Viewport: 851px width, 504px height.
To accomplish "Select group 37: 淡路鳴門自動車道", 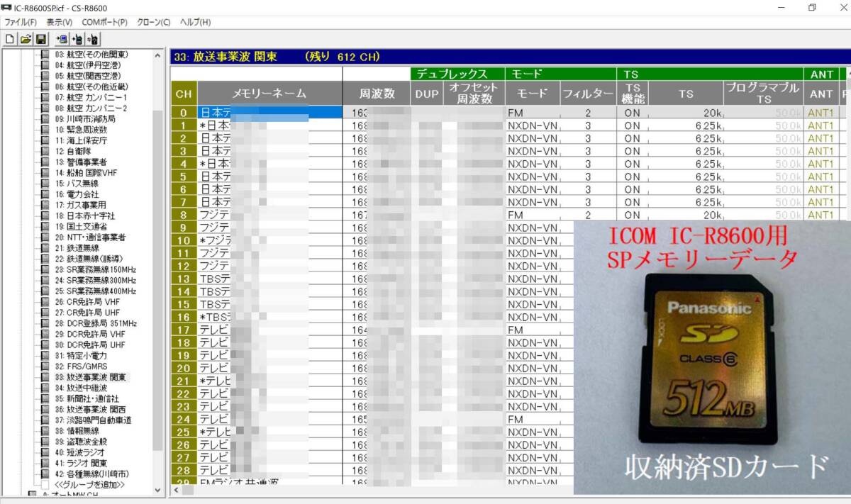I will (x=93, y=420).
